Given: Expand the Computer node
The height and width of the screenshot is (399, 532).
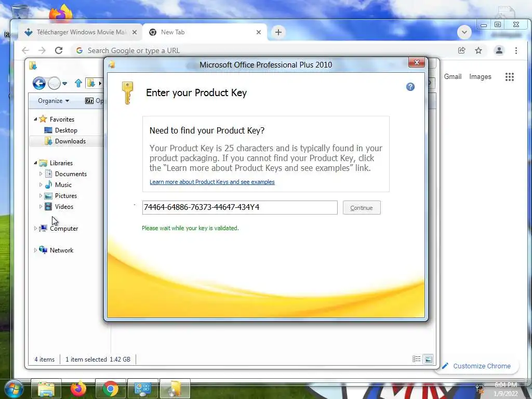Looking at the screenshot, I should [35, 229].
